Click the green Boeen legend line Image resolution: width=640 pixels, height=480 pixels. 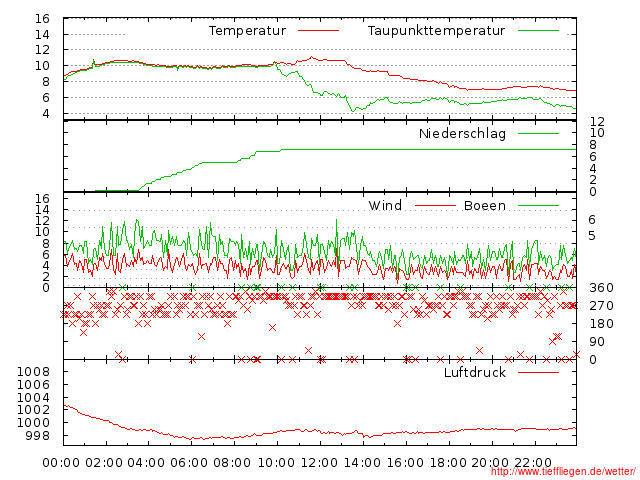coord(538,205)
